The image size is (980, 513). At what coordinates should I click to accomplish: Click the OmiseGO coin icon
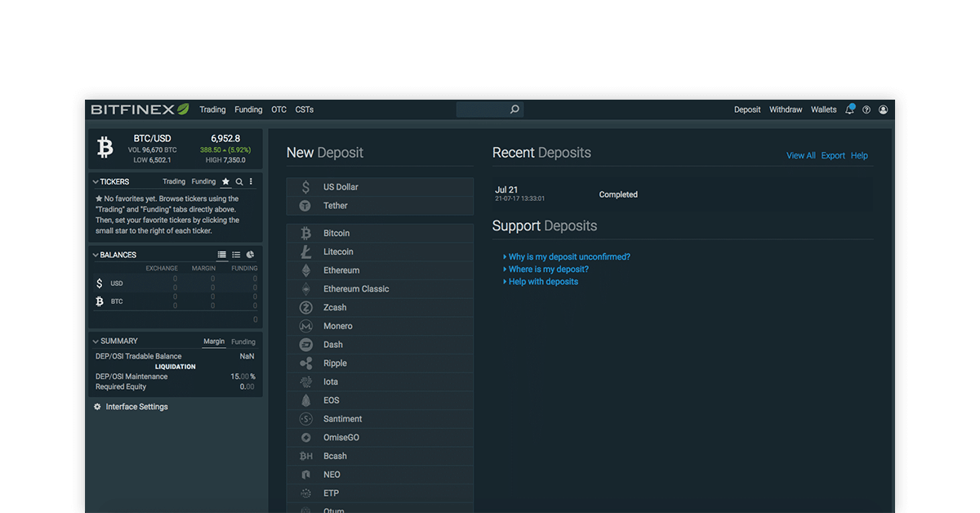pyautogui.click(x=306, y=438)
